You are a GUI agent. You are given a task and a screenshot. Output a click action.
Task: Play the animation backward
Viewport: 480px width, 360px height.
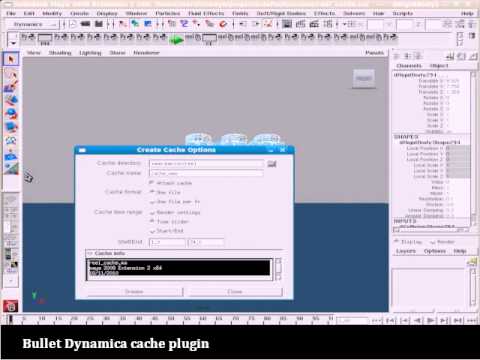[417, 320]
